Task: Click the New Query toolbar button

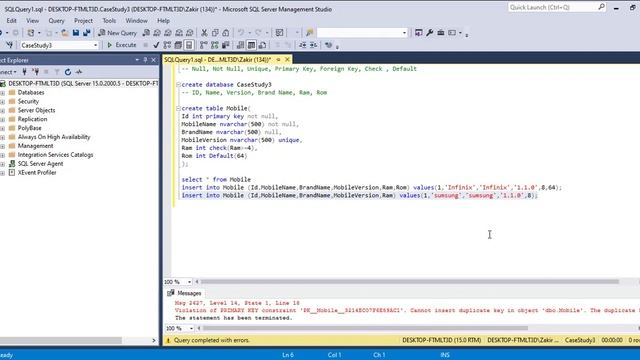Action: click(x=117, y=33)
